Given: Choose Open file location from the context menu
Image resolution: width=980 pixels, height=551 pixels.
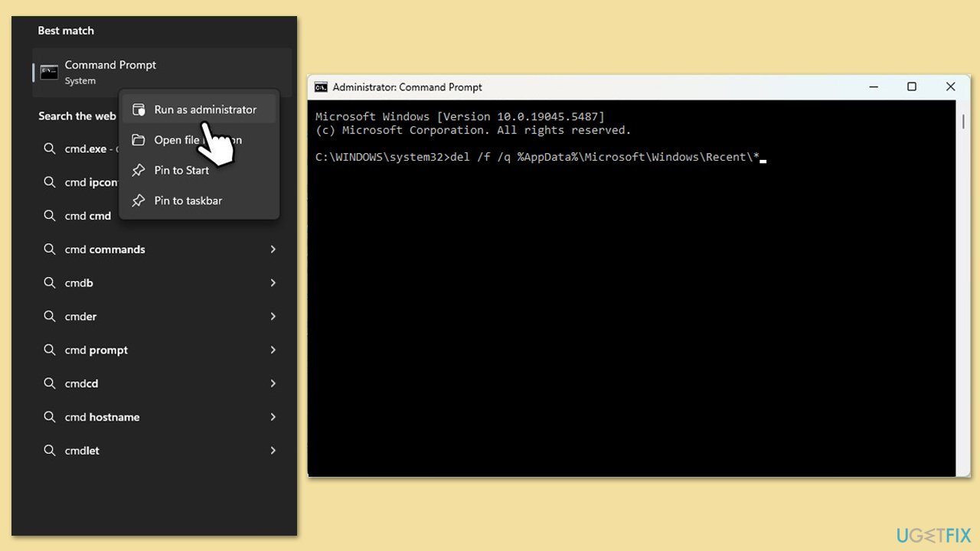Looking at the screenshot, I should 199,140.
